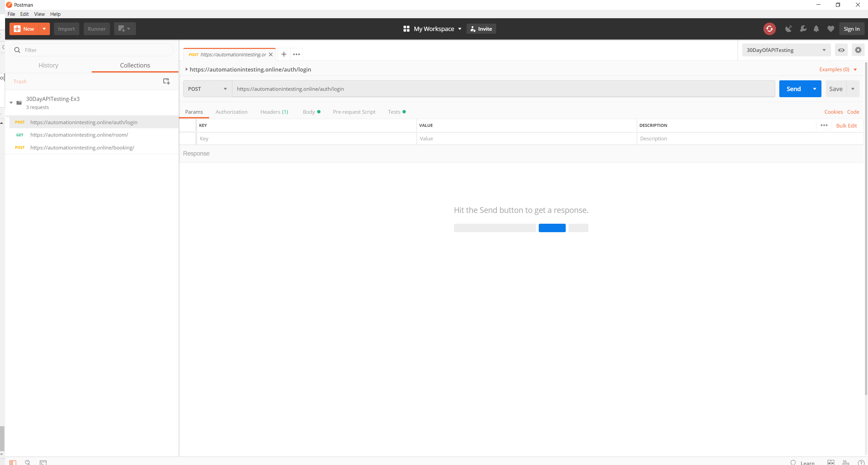The height and width of the screenshot is (465, 868).
Task: Select the Pre-request Script tab
Action: (x=354, y=112)
